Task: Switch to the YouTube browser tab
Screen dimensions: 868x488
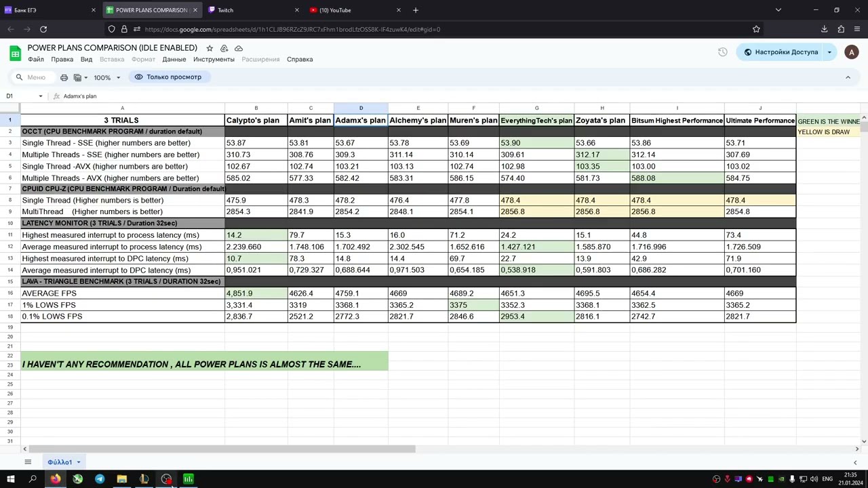Action: point(356,10)
